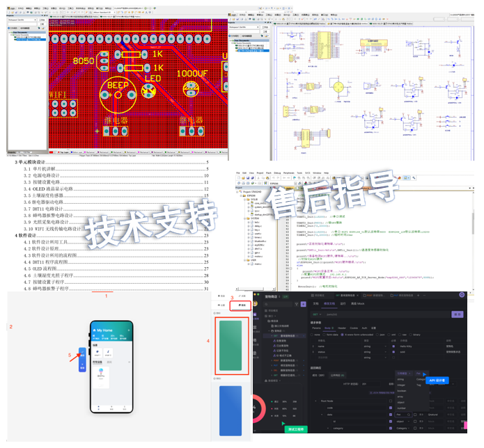Select the Project STM32HD root node
The width and height of the screenshot is (484, 448).
coord(252,192)
